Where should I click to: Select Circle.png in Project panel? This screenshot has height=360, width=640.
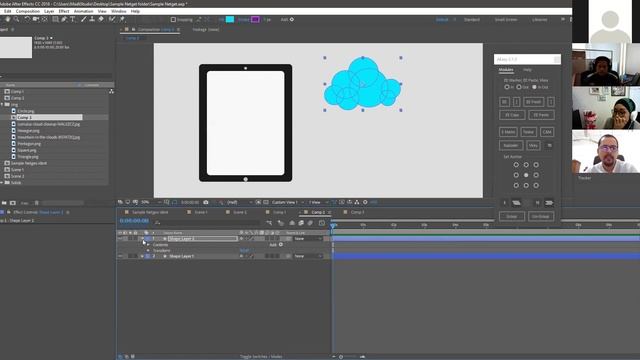point(26,111)
